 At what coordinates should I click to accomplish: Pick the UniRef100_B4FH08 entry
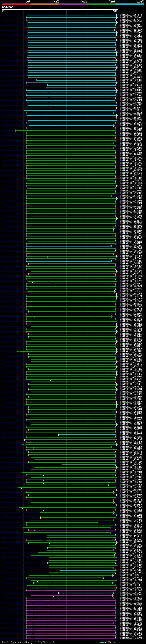pyautogui.click(x=131, y=636)
